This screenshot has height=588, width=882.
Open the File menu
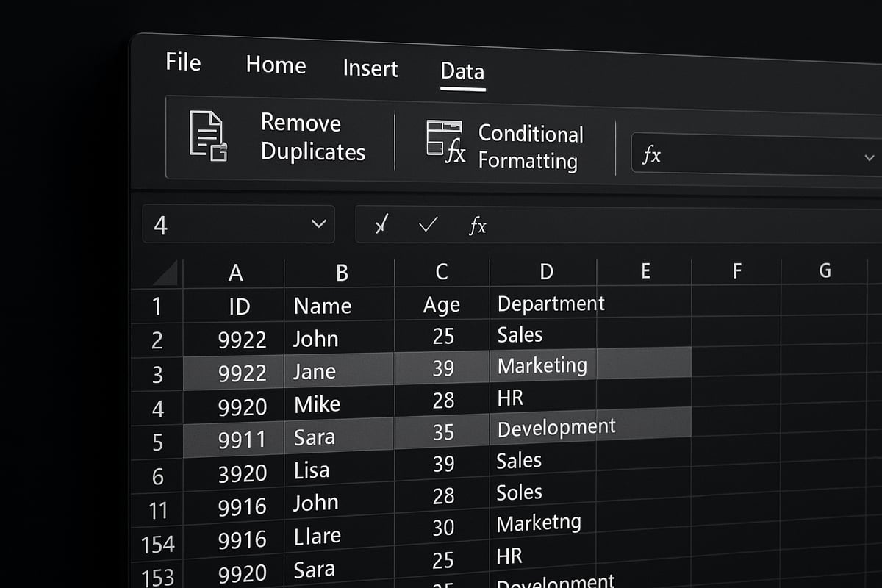(182, 62)
